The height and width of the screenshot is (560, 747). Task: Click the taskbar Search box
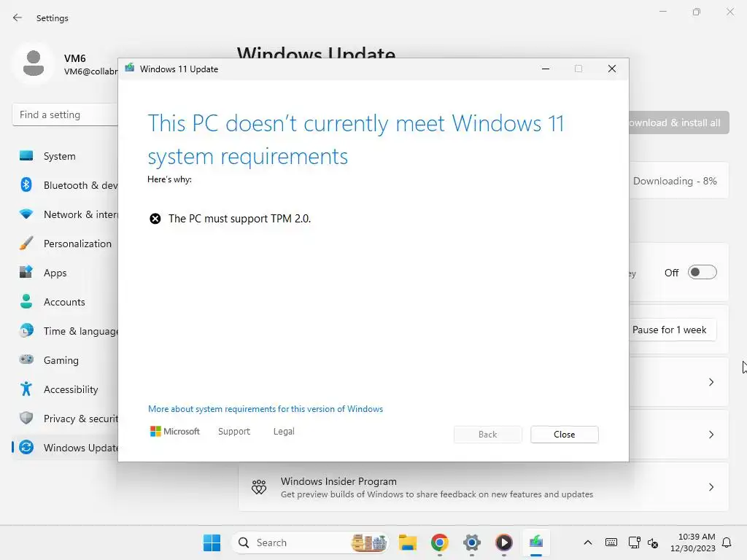[310, 542]
